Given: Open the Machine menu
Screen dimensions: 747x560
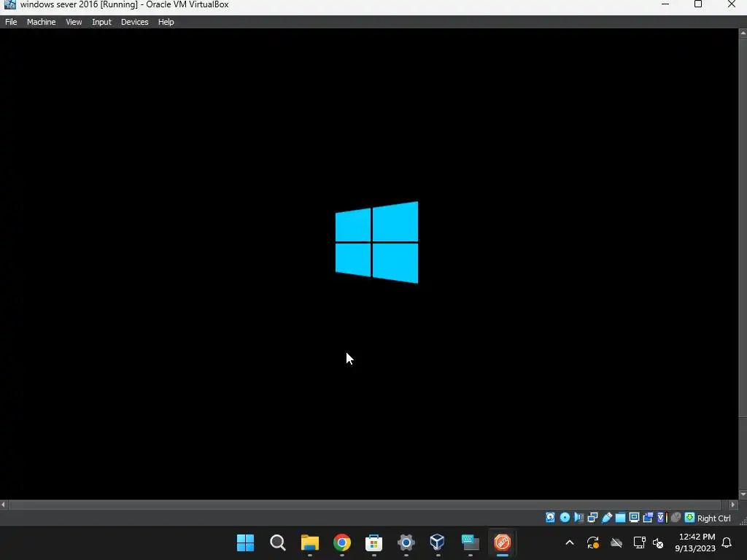Looking at the screenshot, I should point(41,22).
